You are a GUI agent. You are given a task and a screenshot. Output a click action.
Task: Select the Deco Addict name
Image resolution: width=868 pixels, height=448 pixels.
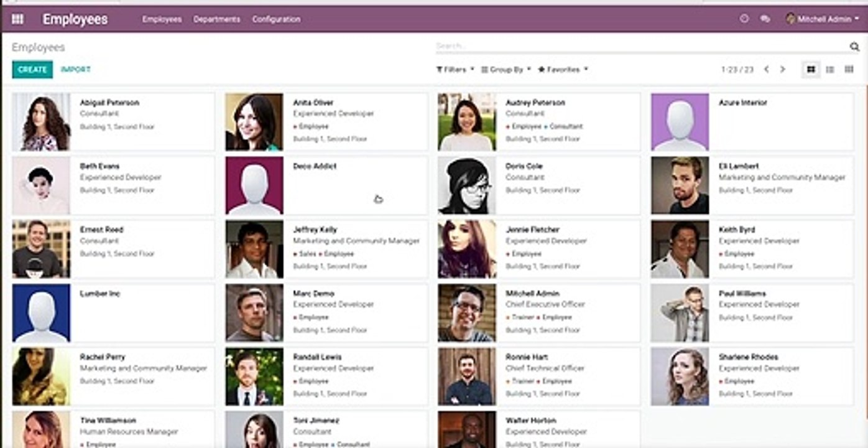(x=315, y=166)
